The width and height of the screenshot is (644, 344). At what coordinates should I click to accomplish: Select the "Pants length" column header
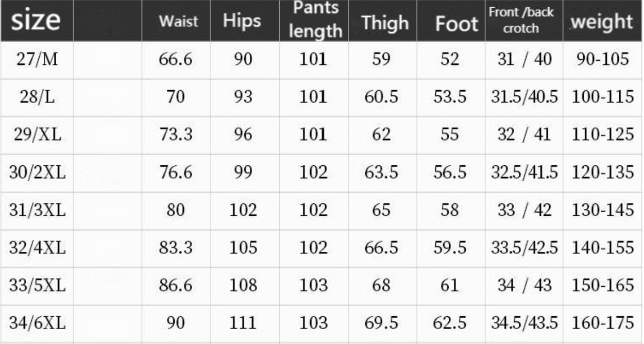[x=315, y=21]
